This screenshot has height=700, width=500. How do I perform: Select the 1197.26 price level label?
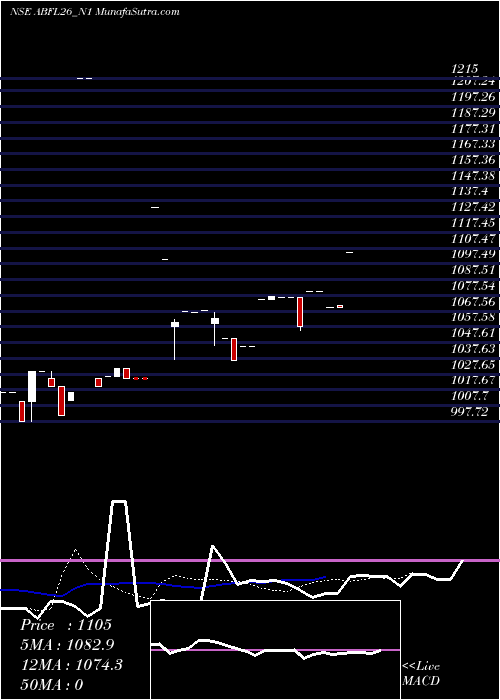[473, 97]
